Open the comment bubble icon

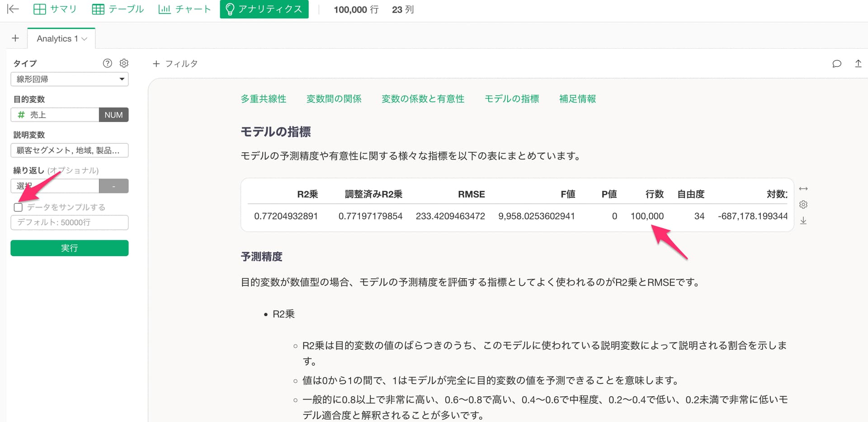pos(837,63)
